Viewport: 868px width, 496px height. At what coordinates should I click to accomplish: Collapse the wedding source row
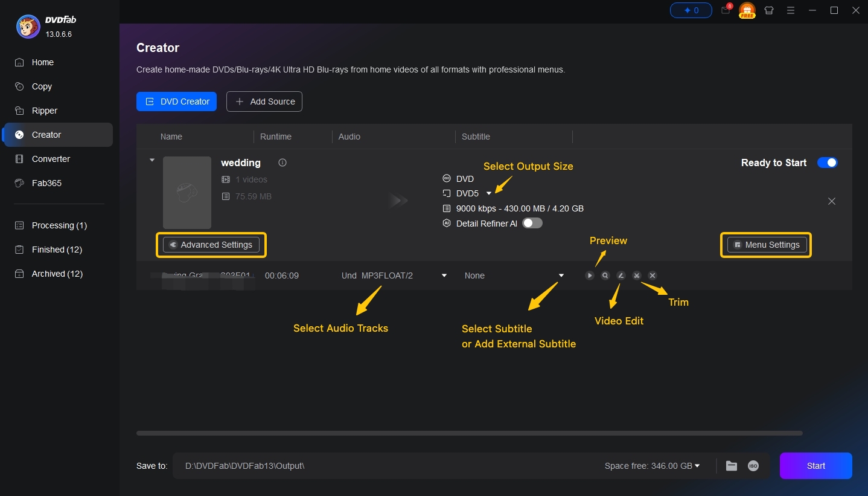pos(152,160)
